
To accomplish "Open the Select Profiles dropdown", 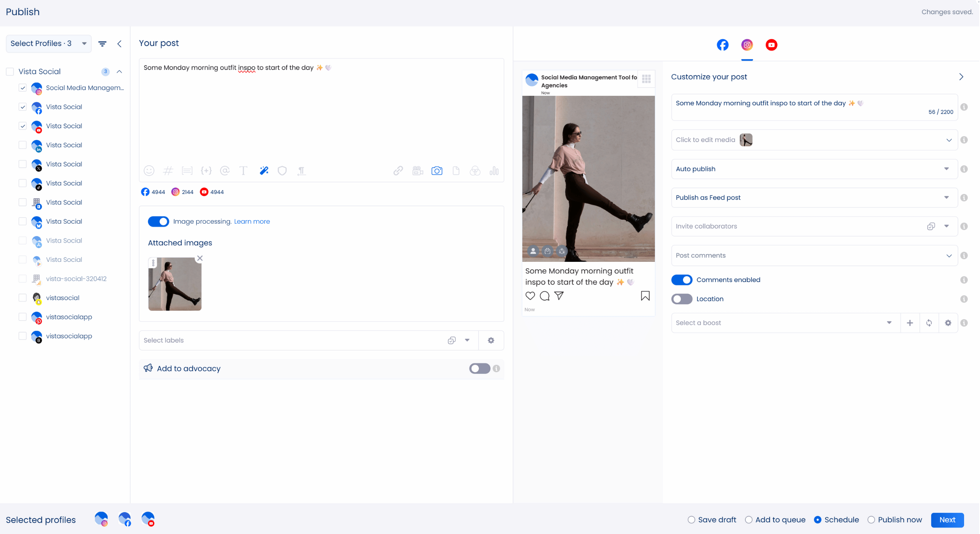I will 48,44.
